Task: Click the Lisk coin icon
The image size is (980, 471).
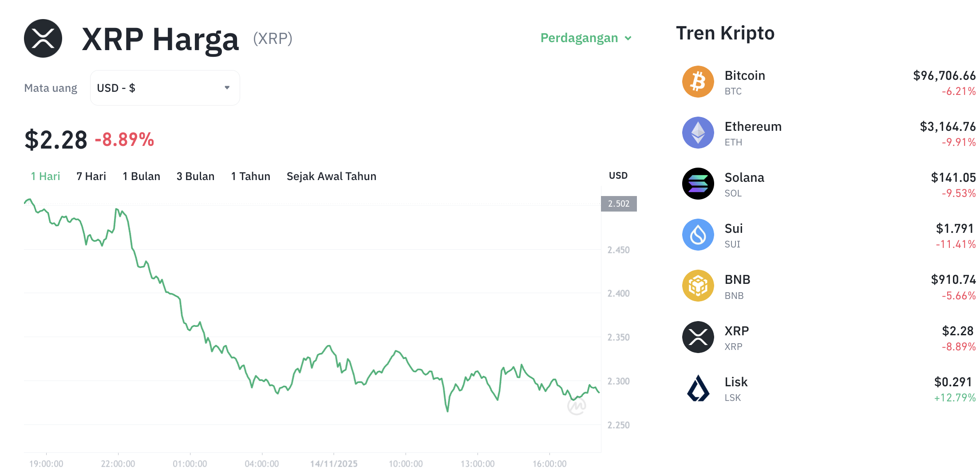Action: [x=698, y=388]
